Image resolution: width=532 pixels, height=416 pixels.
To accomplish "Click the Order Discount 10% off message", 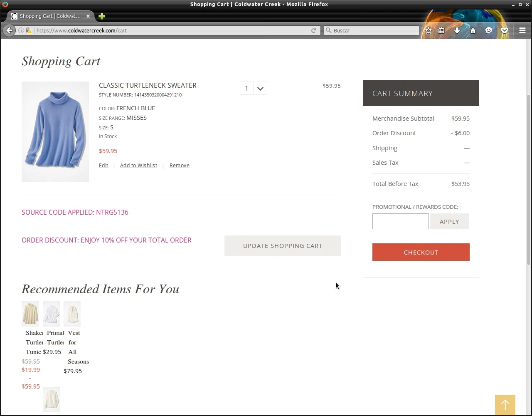I will (106, 240).
